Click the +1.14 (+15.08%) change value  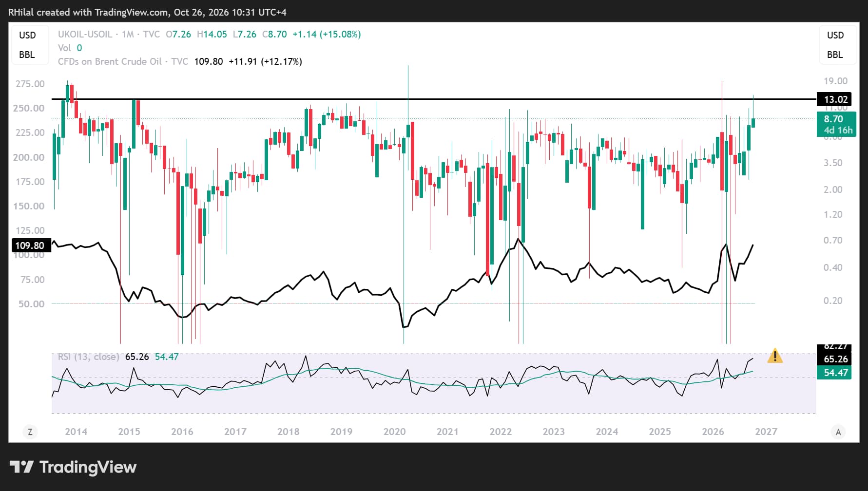[x=327, y=35]
